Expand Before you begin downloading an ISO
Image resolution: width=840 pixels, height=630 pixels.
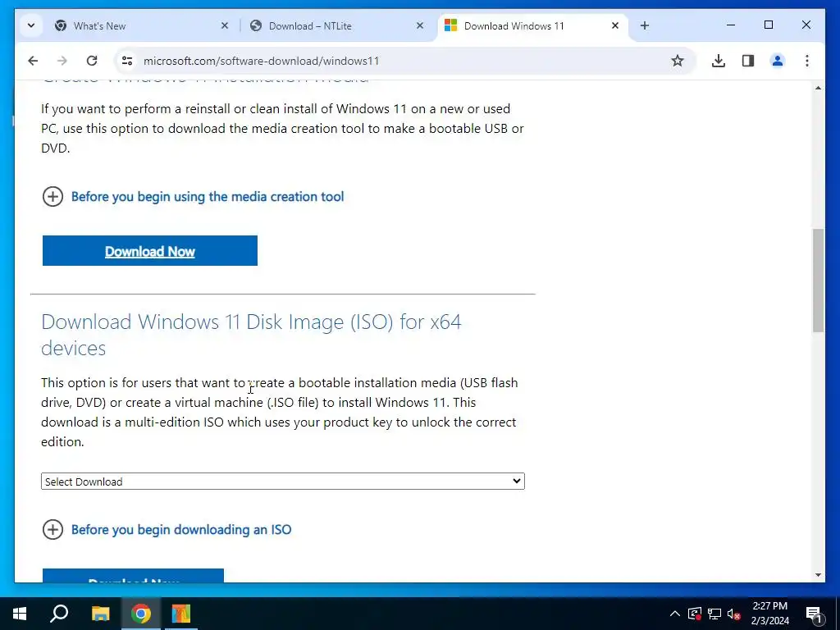click(x=181, y=530)
